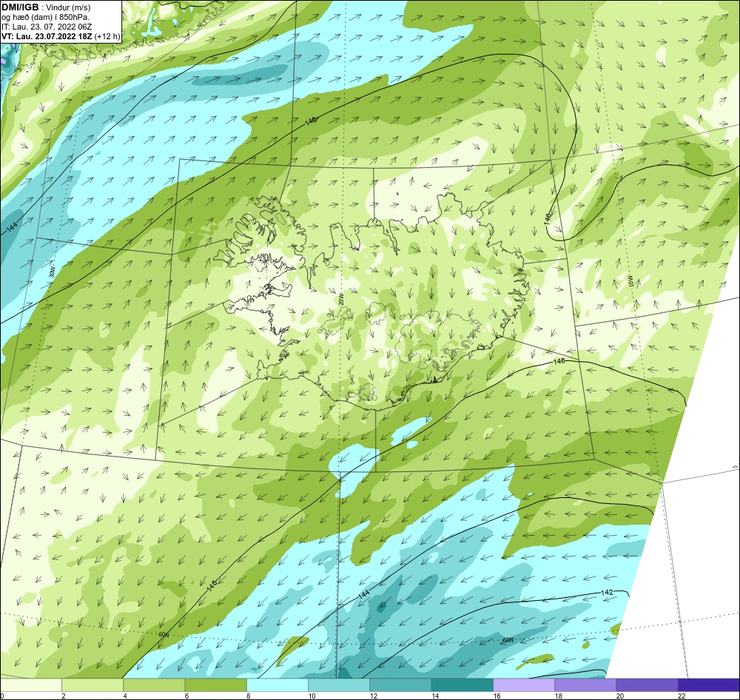
Task: Click the 14–16 m/s dark teal legend swatch
Action: 462,684
